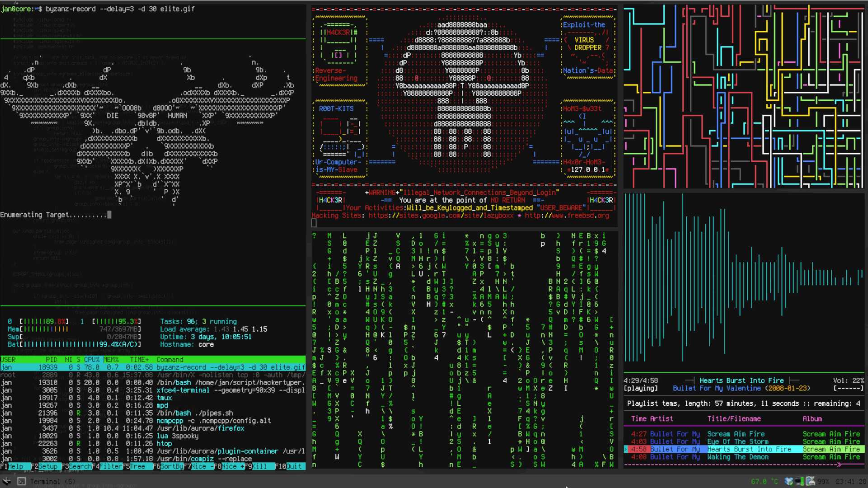Select 'Waking The Demon' in ncmpcpp playlist

click(x=737, y=457)
